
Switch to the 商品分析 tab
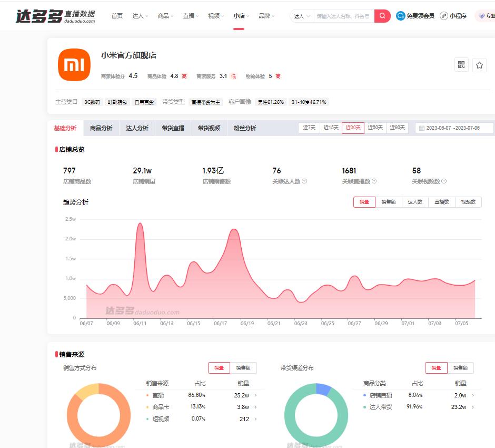tap(101, 128)
